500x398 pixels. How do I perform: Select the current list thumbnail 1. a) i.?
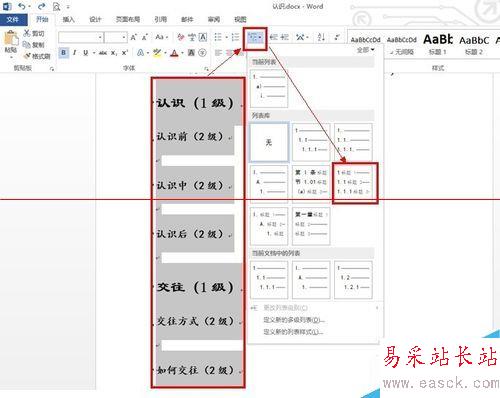(x=269, y=88)
